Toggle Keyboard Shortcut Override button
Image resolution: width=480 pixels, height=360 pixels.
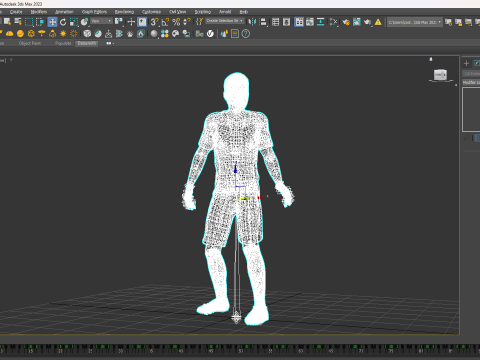142,22
